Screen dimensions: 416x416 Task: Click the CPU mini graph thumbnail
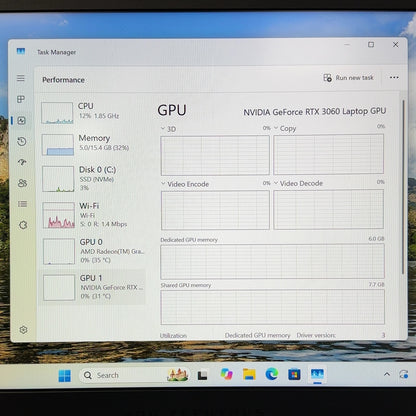click(x=57, y=113)
